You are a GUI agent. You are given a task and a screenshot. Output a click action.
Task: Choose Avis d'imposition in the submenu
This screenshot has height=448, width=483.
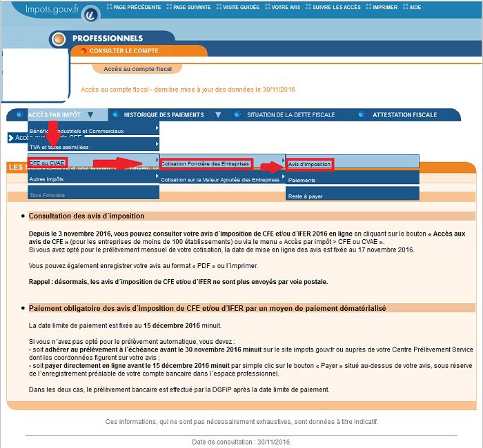point(310,164)
